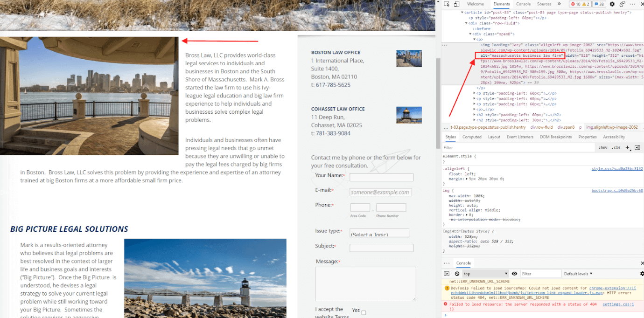Tick the Yes website terms checkbox
Screen dimensions: 644x318
tap(364, 312)
